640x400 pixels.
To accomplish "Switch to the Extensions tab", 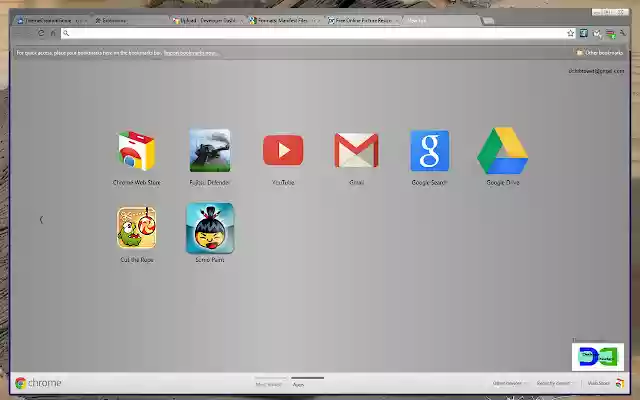I will pyautogui.click(x=130, y=20).
